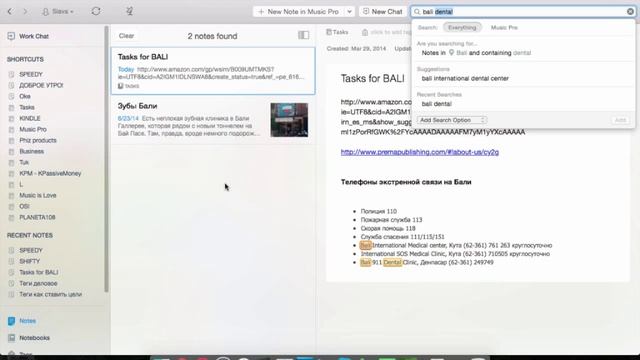
Task: Click the tasks notebook icon in note card
Action: point(120,86)
